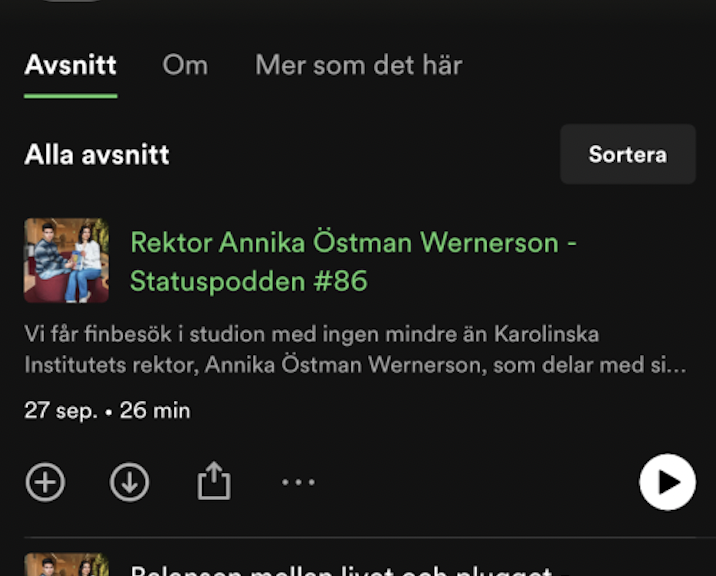Click the Statuspodden #86 episode cover image
Screen dimensions: 716x576
click(66, 260)
